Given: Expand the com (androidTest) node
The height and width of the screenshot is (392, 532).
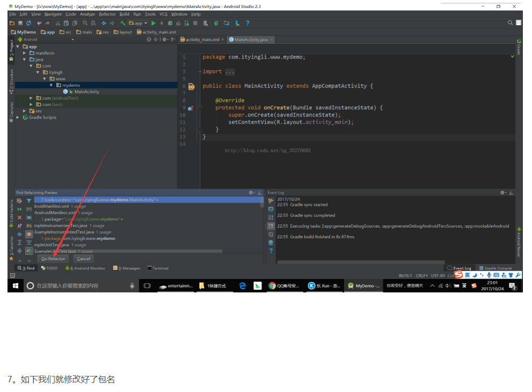Looking at the screenshot, I should pos(31,98).
